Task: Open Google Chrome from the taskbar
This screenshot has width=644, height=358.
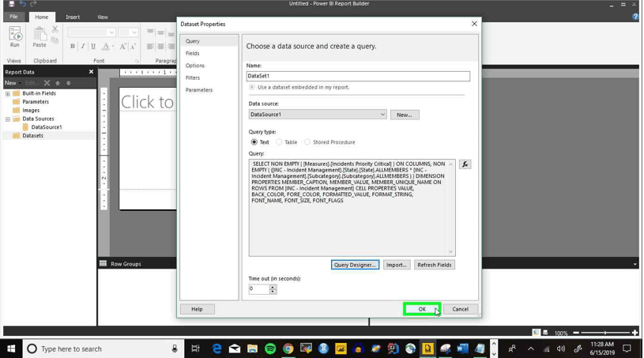Action: pyautogui.click(x=288, y=349)
